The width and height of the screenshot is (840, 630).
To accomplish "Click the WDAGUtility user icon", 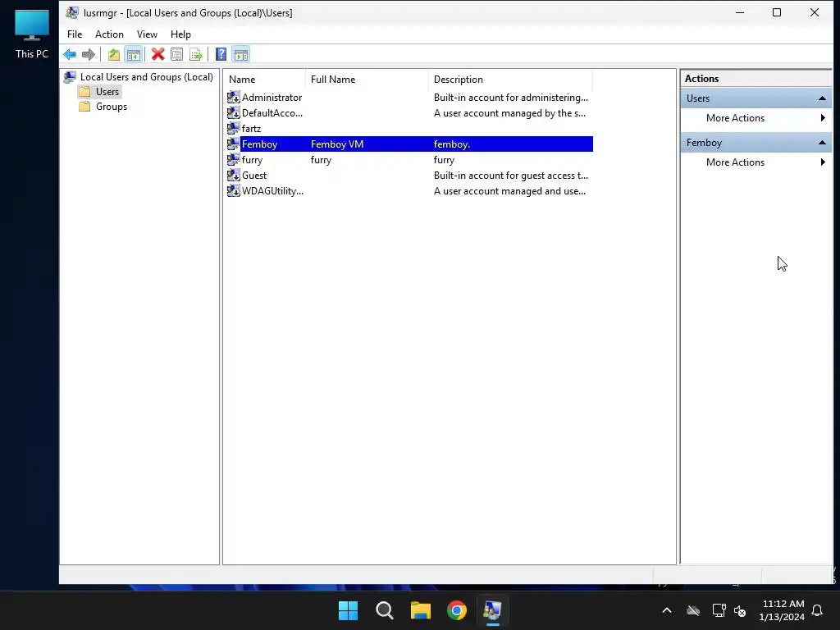I will (x=234, y=190).
